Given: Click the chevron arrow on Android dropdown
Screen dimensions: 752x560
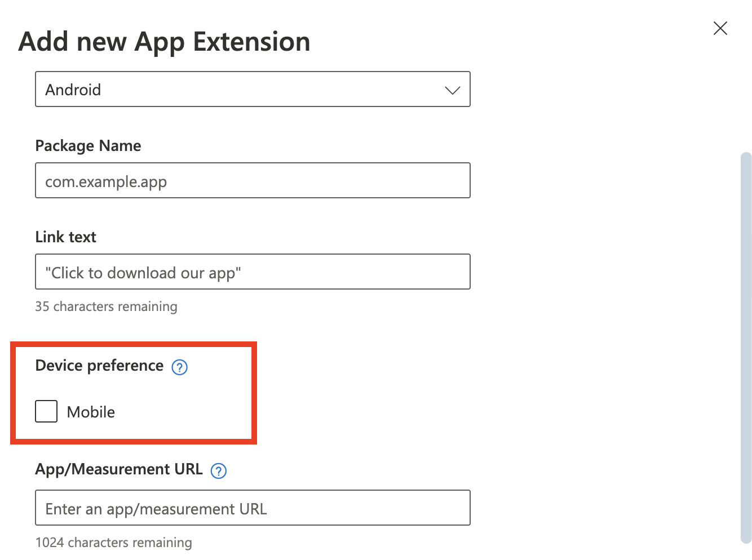Looking at the screenshot, I should [452, 90].
